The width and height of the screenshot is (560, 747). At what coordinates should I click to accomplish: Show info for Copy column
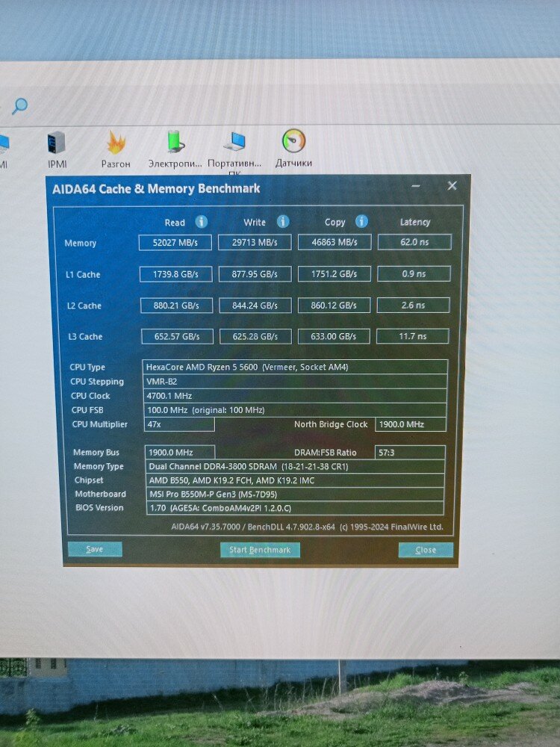coord(361,221)
